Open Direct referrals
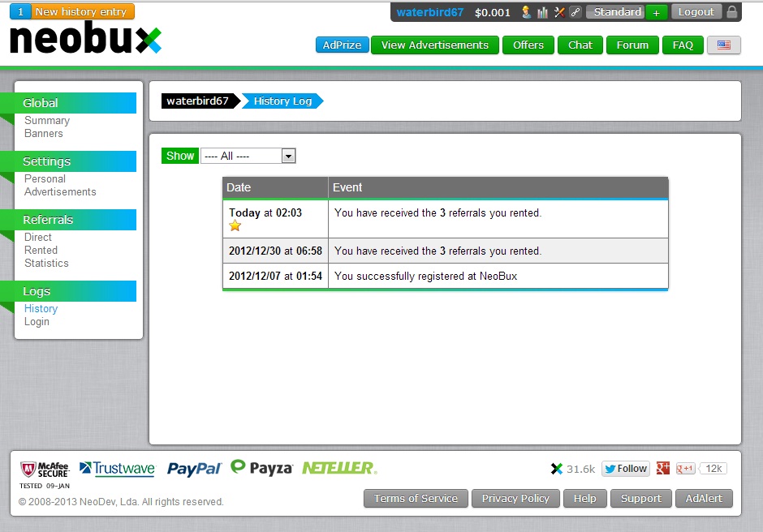Image resolution: width=763 pixels, height=532 pixels. 38,237
